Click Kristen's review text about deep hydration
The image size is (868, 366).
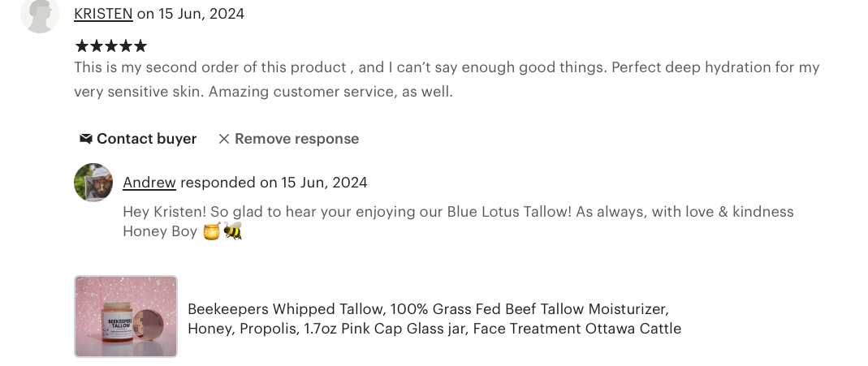(446, 80)
